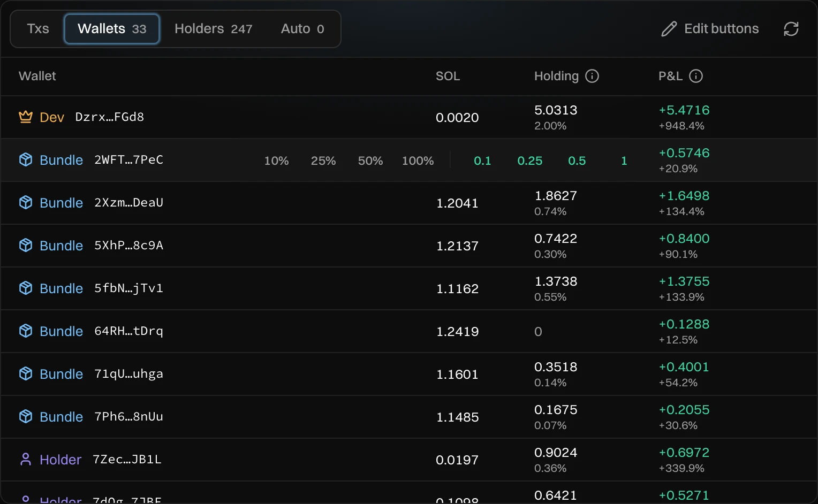Select the Dev wallet address Dzrx…FGd8
Screen dimensions: 818x504
click(110, 117)
